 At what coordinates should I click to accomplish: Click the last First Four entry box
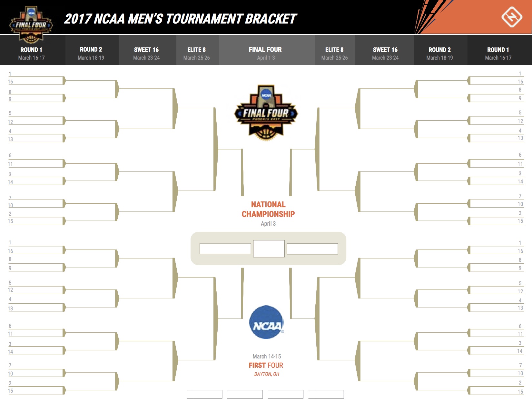tap(326, 394)
